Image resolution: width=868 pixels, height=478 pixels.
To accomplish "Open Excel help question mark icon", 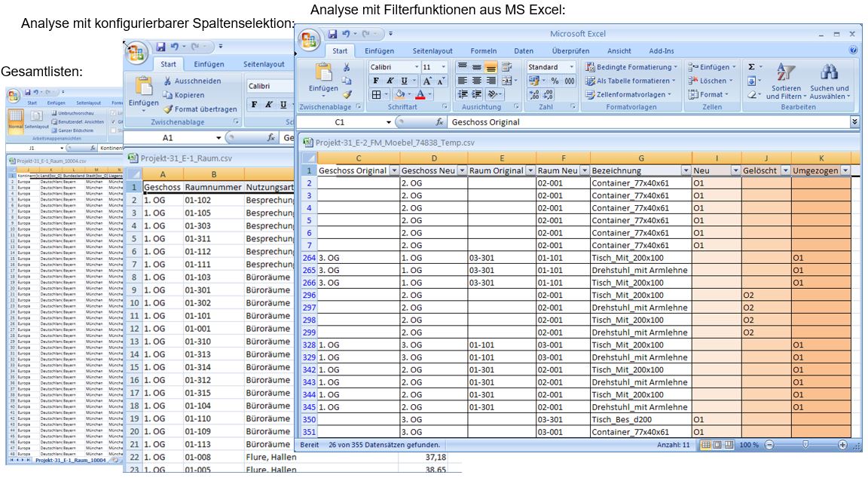I will (853, 50).
